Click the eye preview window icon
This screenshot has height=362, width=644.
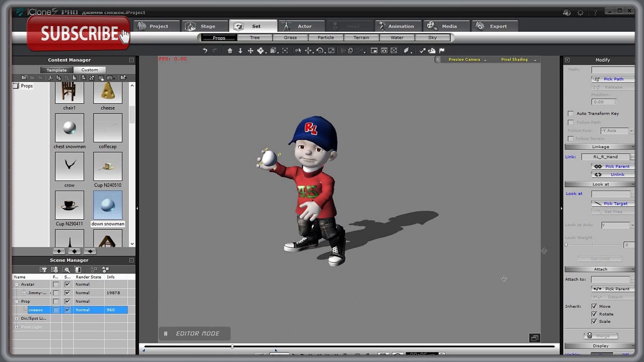click(x=384, y=50)
